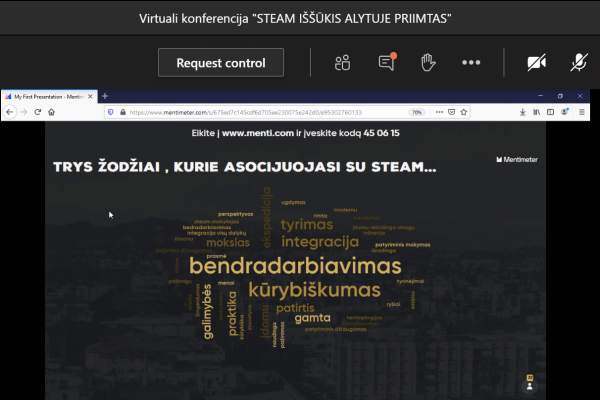Viewport: 600px width, 400px height.
Task: View site security padlock info
Action: [123, 112]
